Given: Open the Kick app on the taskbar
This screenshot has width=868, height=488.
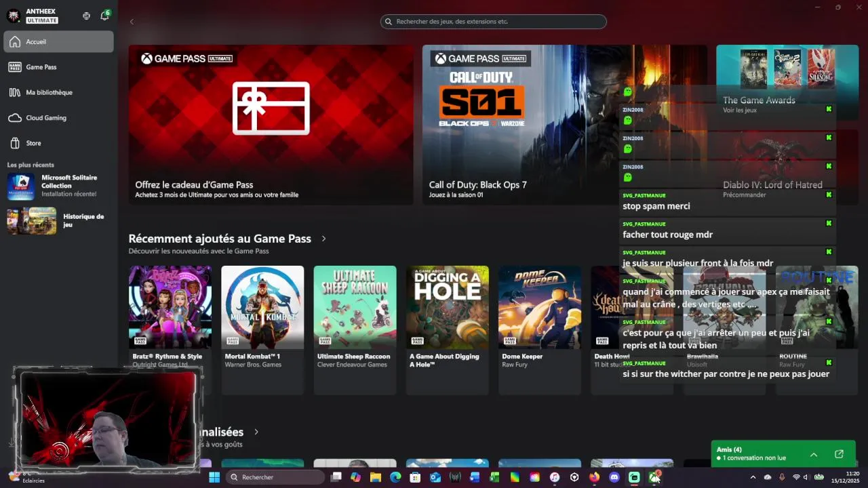Looking at the screenshot, I should click(634, 477).
